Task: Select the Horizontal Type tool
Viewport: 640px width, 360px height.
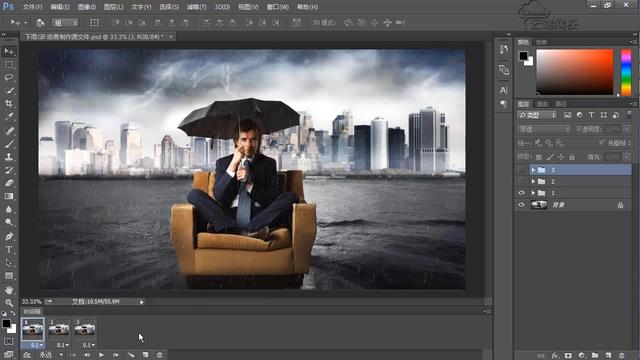Action: pyautogui.click(x=9, y=249)
